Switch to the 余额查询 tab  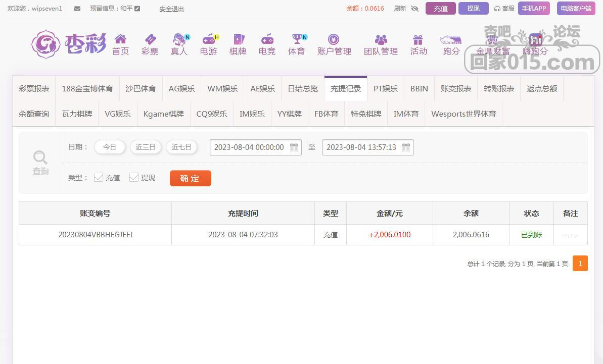click(34, 114)
